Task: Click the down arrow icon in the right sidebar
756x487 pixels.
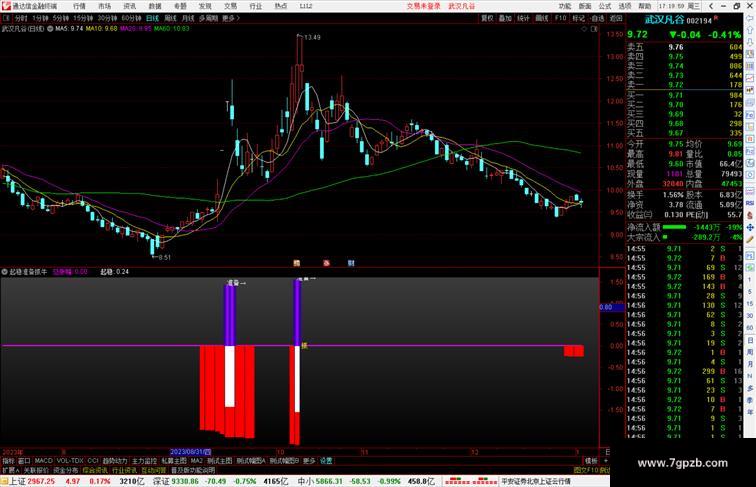Action: (x=750, y=42)
